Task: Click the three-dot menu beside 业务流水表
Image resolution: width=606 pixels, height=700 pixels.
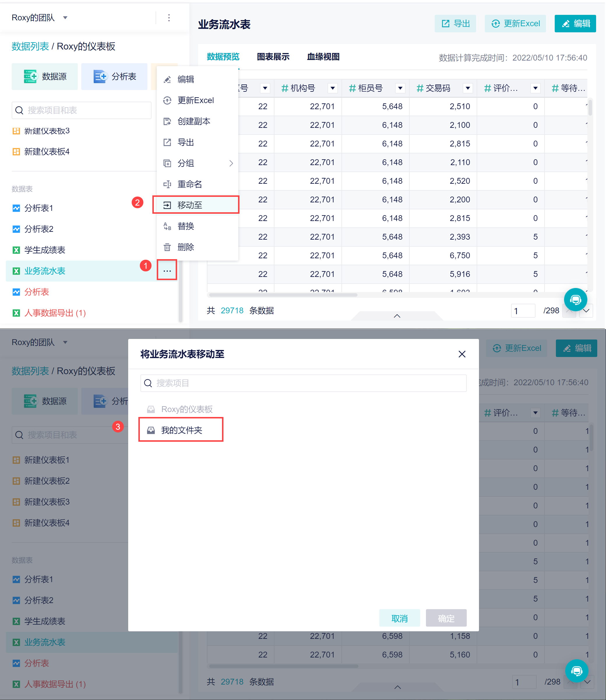Action: click(167, 271)
